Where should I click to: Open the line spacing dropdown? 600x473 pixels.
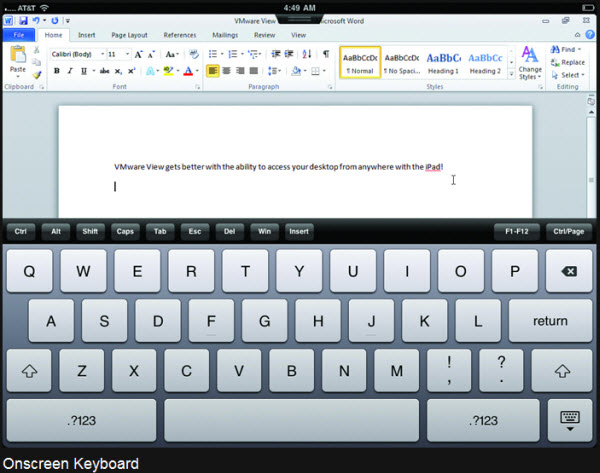[274, 71]
